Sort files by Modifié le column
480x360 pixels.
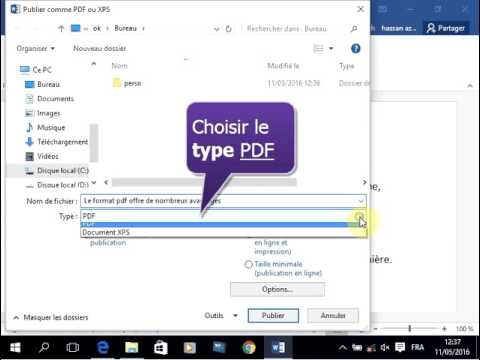283,66
